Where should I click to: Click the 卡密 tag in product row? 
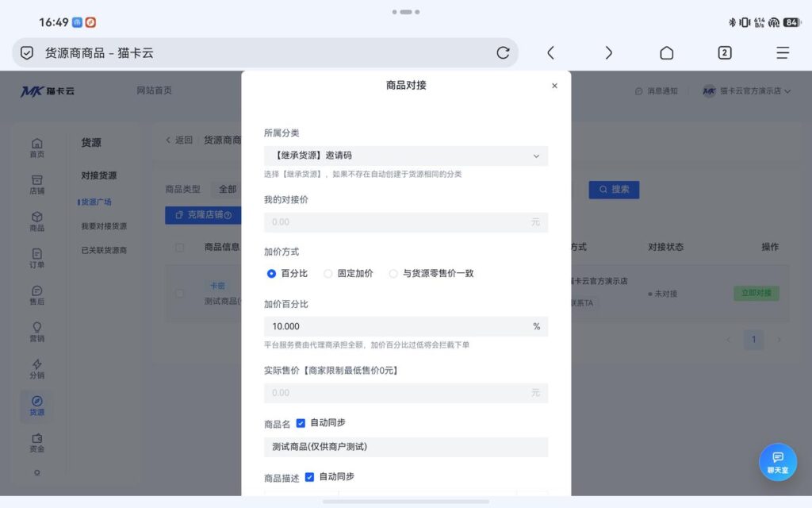pos(217,286)
